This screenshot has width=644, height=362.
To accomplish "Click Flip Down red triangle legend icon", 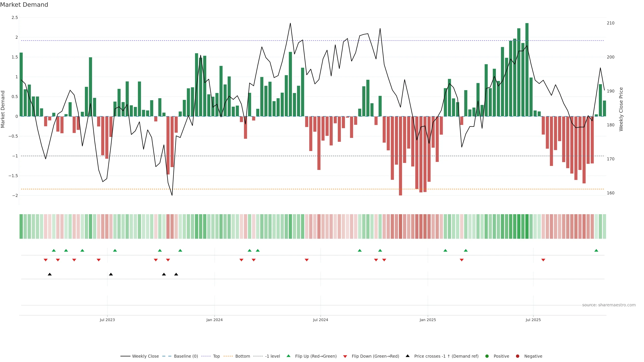I will coord(345,356).
